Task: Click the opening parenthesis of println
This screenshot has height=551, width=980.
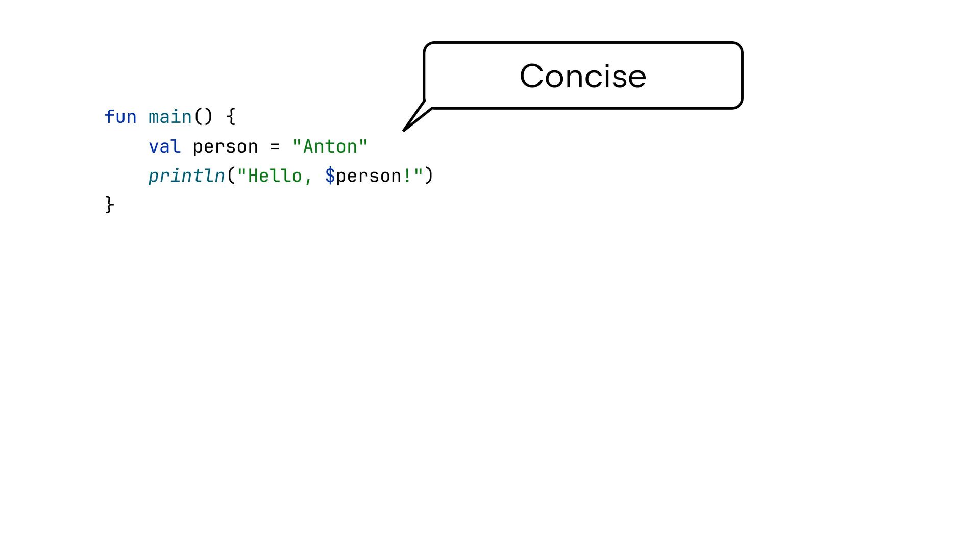Action: tap(231, 175)
